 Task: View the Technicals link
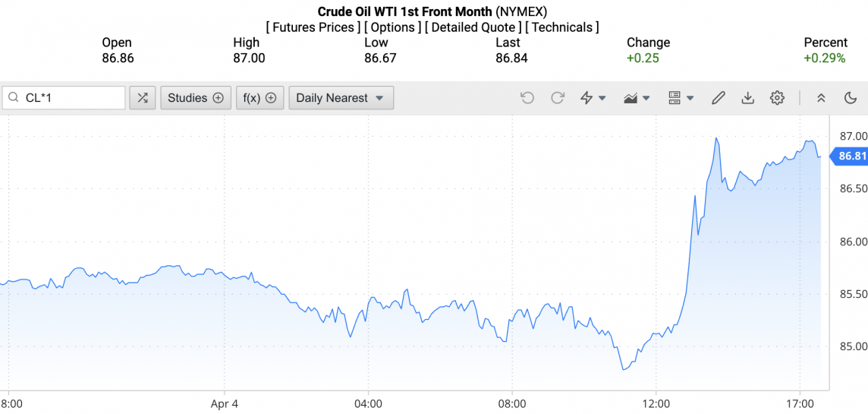[x=562, y=27]
